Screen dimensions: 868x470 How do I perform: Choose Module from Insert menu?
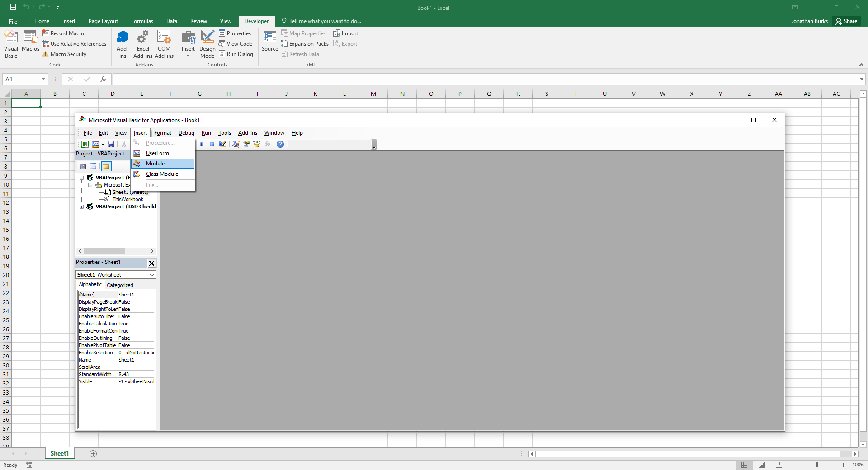[x=163, y=164]
